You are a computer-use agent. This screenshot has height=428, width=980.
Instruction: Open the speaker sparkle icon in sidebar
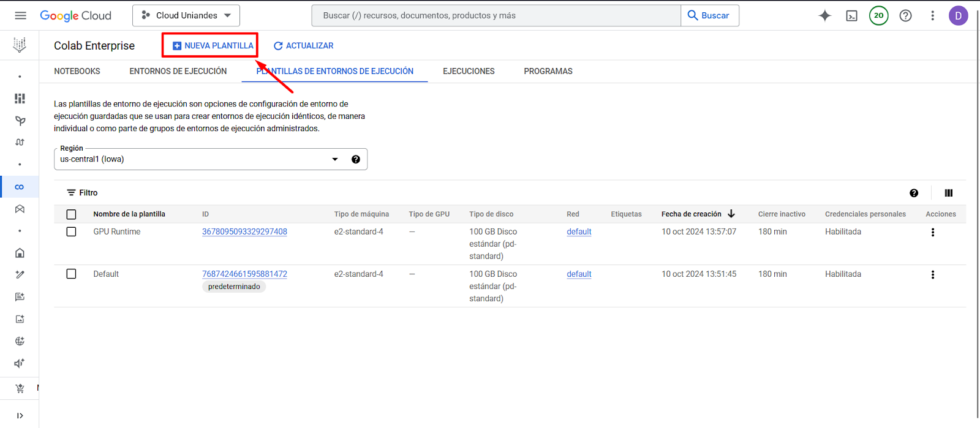[x=20, y=363]
